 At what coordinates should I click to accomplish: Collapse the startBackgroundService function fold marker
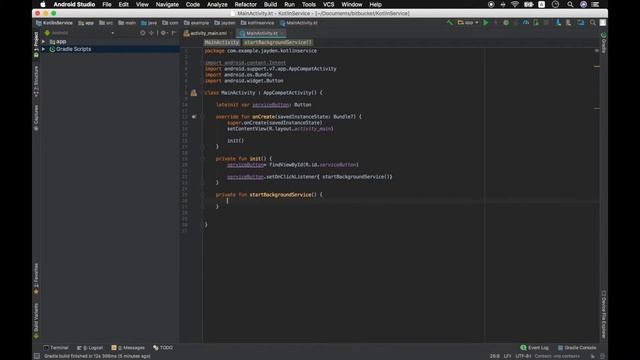click(x=203, y=195)
